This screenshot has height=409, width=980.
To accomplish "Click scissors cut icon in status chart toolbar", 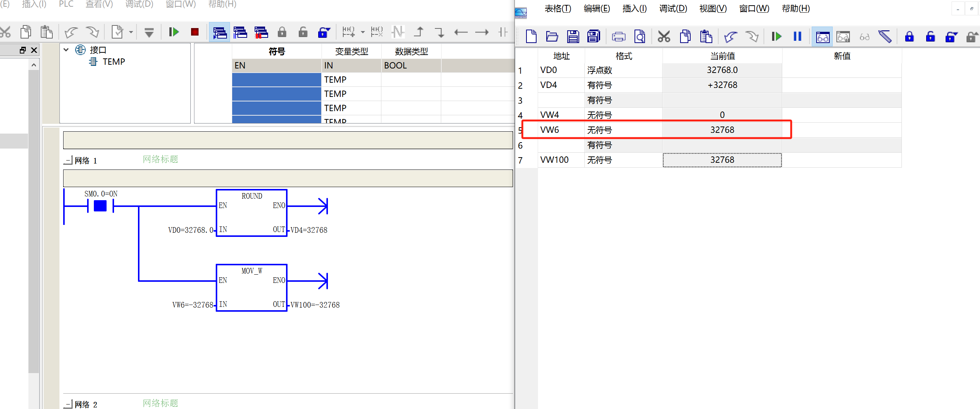I will coord(664,37).
